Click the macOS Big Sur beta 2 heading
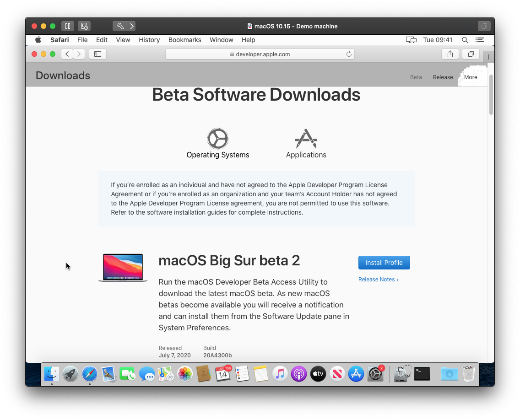The image size is (520, 420). pyautogui.click(x=229, y=260)
